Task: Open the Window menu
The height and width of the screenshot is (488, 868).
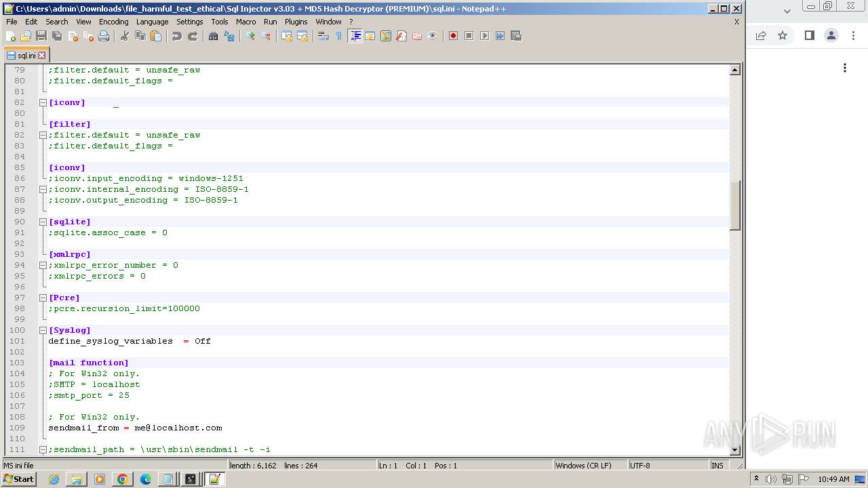Action: (328, 22)
